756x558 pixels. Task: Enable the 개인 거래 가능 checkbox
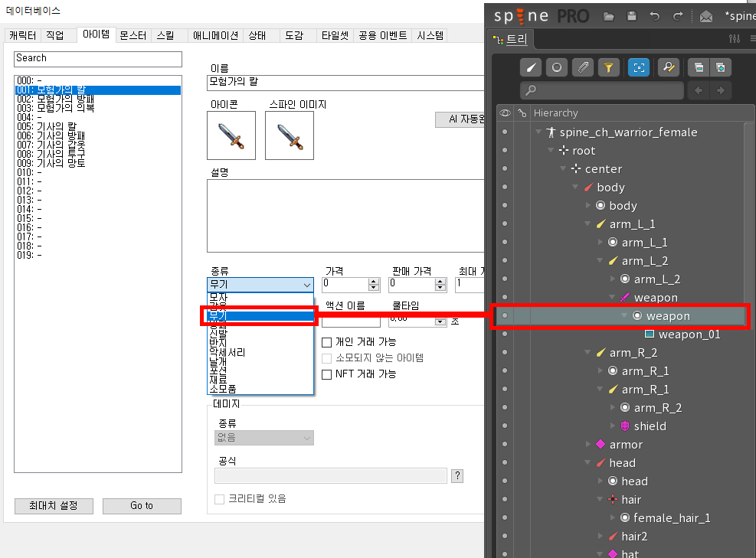[327, 342]
